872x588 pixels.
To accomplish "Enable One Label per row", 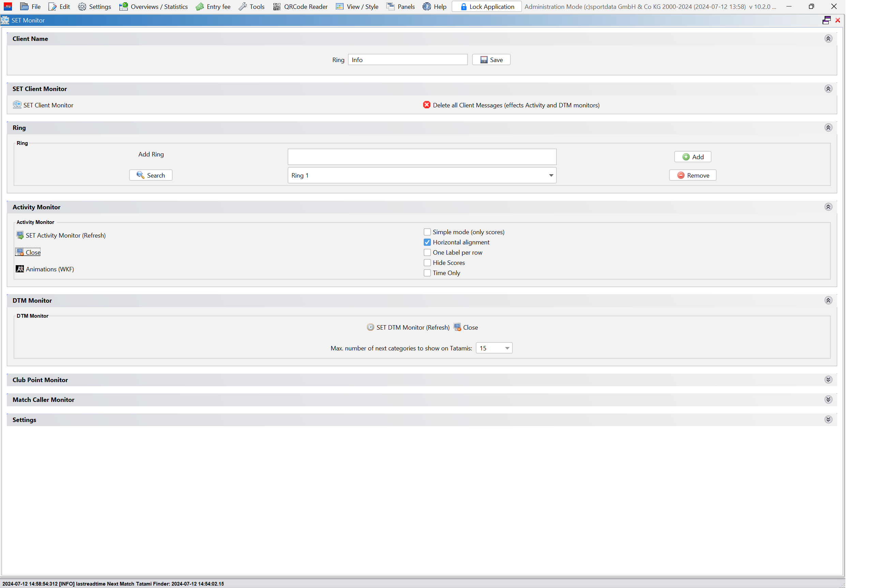I will [x=427, y=252].
